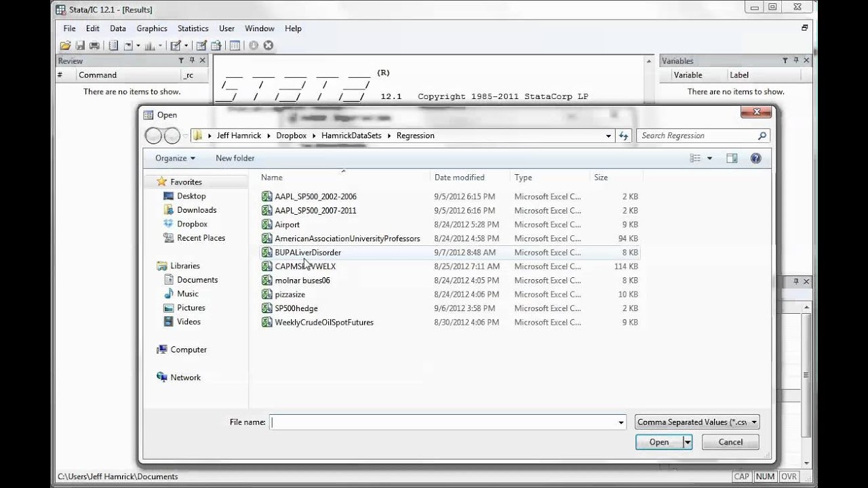Click the Viewer icon in Stata toolbar

(x=128, y=45)
